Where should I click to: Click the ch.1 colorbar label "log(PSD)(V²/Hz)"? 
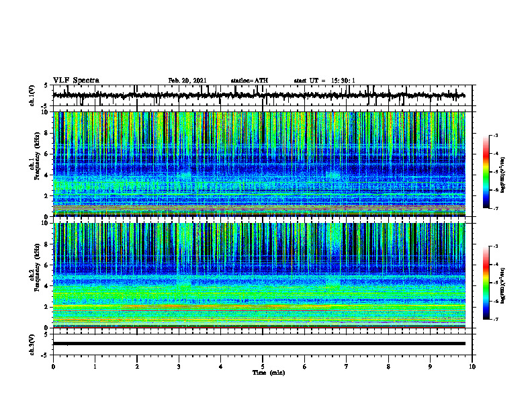pyautogui.click(x=503, y=175)
